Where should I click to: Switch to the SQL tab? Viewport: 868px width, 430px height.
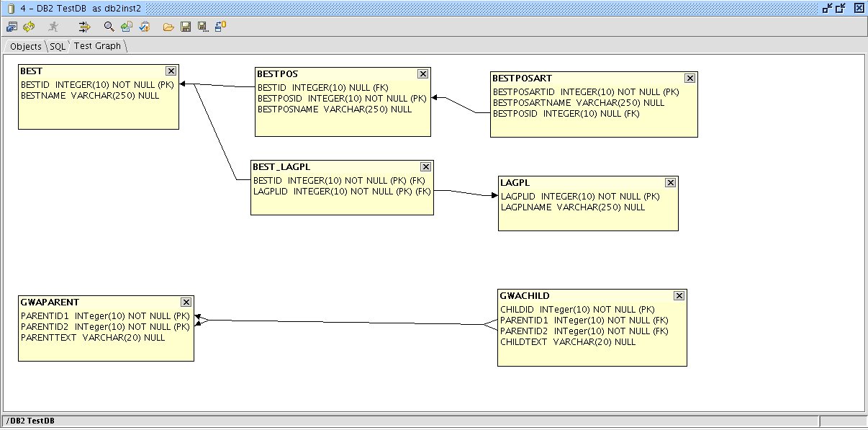(x=57, y=46)
